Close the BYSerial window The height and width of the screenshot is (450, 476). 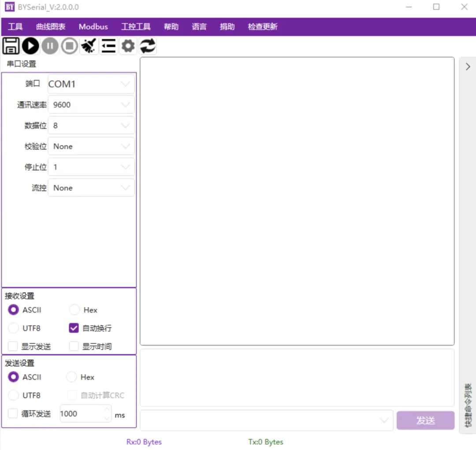pyautogui.click(x=464, y=7)
